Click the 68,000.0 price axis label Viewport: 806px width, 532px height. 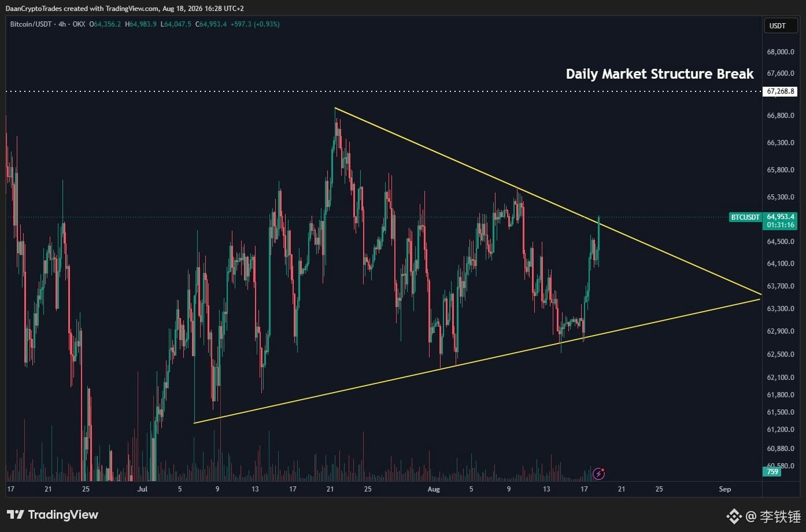[x=781, y=52]
